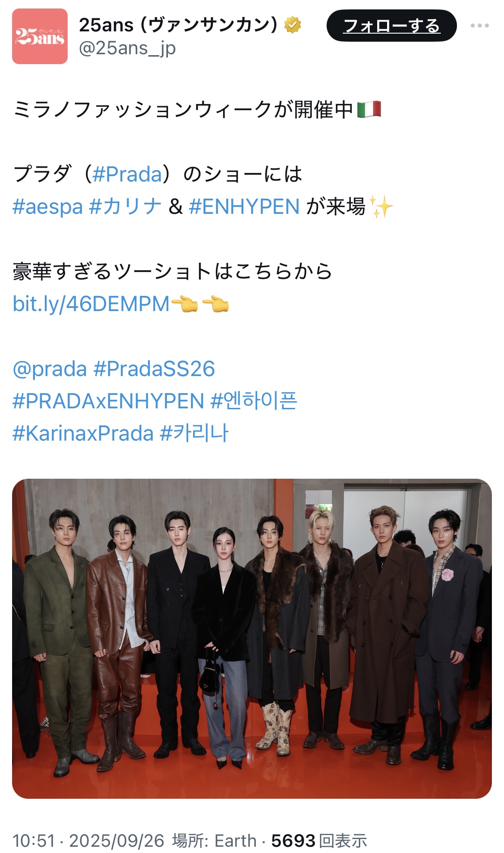
Task: Click the 25ans (ヴァンサンカン) display name
Action: [x=179, y=25]
